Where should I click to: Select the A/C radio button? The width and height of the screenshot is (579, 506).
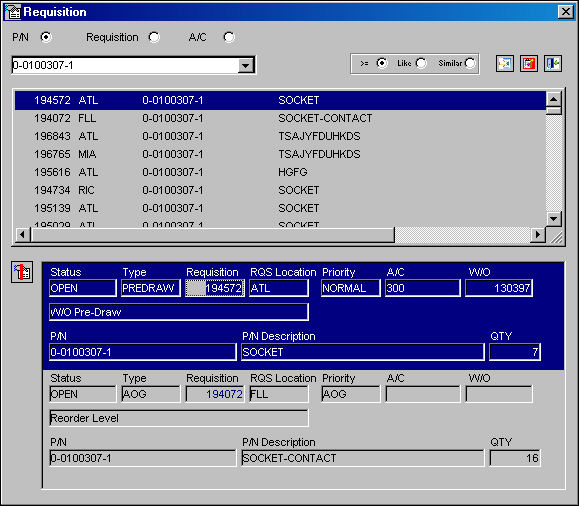(229, 37)
